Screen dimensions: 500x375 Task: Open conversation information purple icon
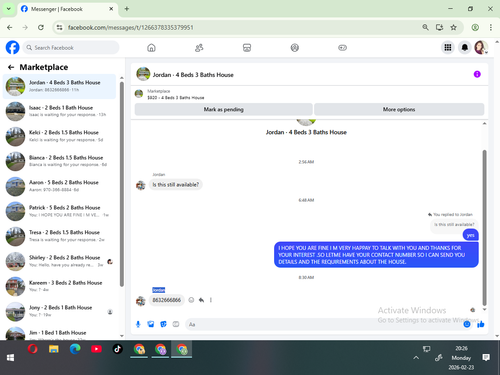(477, 74)
